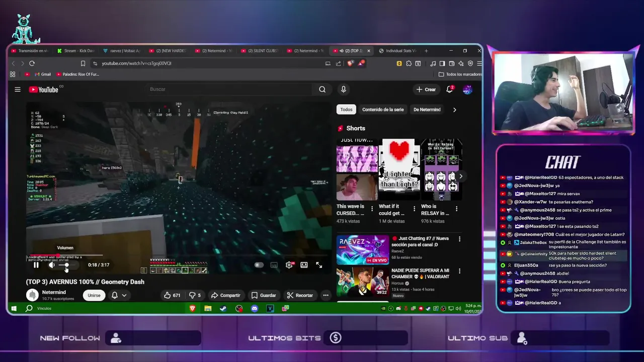Open the video settings gear
The width and height of the screenshot is (644, 362).
click(289, 265)
